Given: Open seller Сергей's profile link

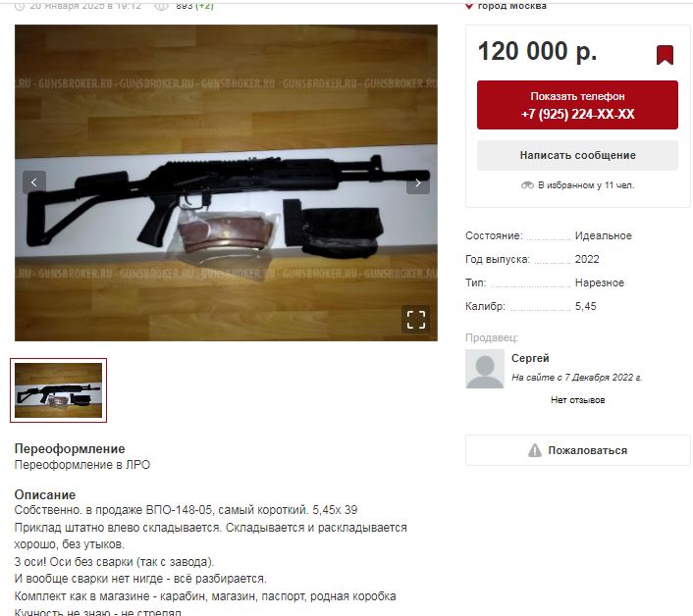Looking at the screenshot, I should pyautogui.click(x=530, y=358).
